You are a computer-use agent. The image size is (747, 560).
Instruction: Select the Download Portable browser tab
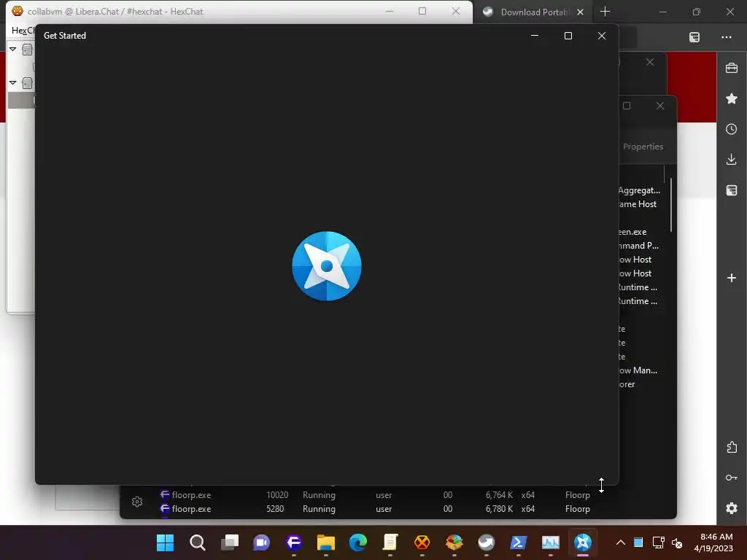(x=533, y=12)
